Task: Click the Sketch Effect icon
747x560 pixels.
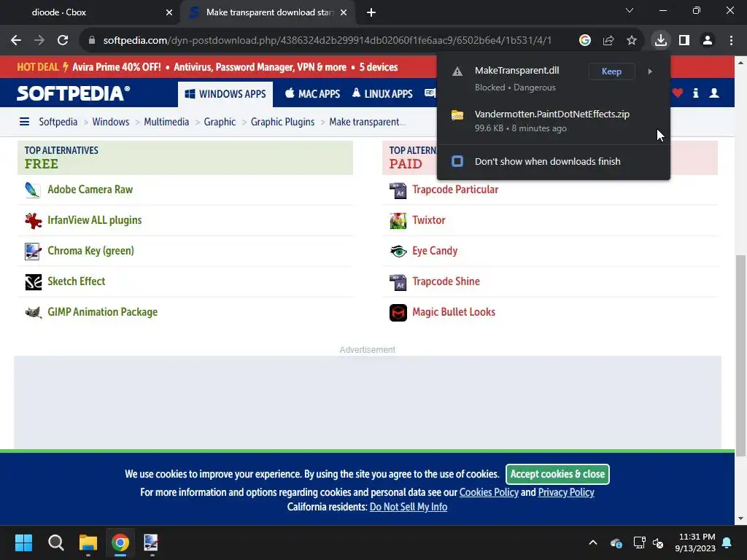Action: [x=33, y=282]
